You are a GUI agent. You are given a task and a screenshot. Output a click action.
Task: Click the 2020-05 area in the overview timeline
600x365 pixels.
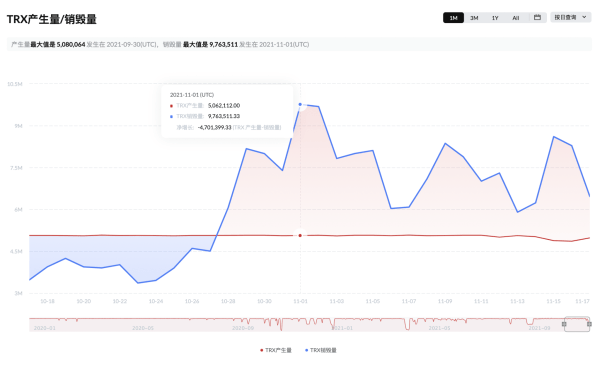(143, 328)
